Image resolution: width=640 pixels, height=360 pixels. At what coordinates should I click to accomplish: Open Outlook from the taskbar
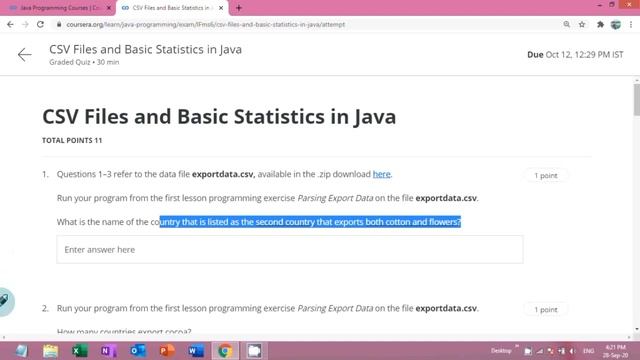click(x=138, y=351)
